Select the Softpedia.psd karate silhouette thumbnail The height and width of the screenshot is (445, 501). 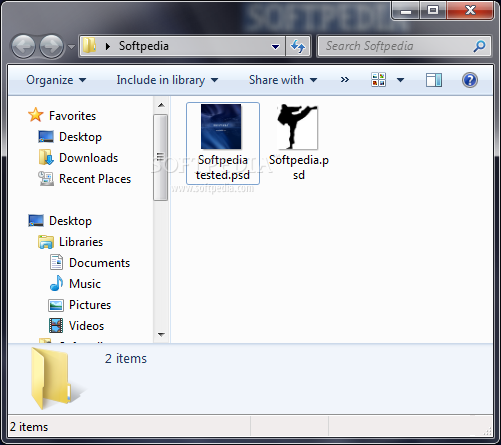click(297, 126)
